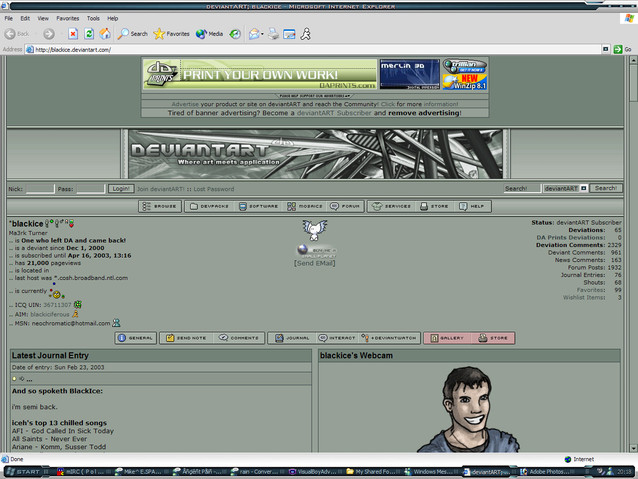
Task: Follow the Lost Password link
Action: click(214, 189)
